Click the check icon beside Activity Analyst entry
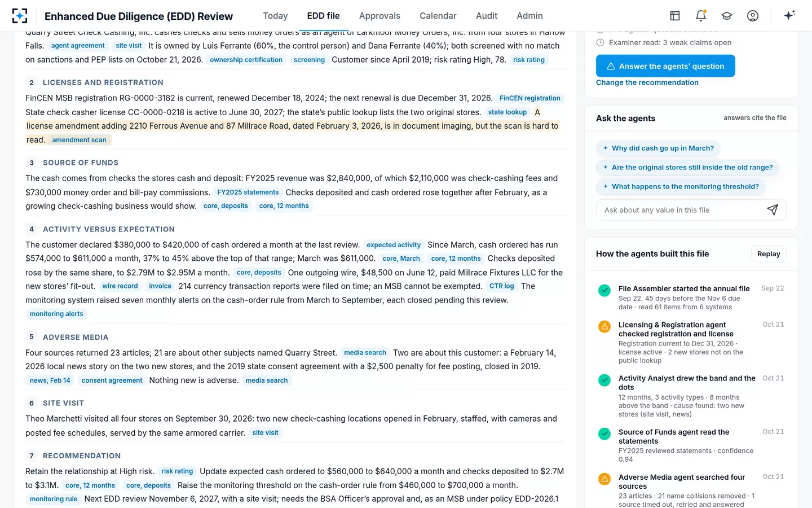812x508 pixels. [604, 380]
